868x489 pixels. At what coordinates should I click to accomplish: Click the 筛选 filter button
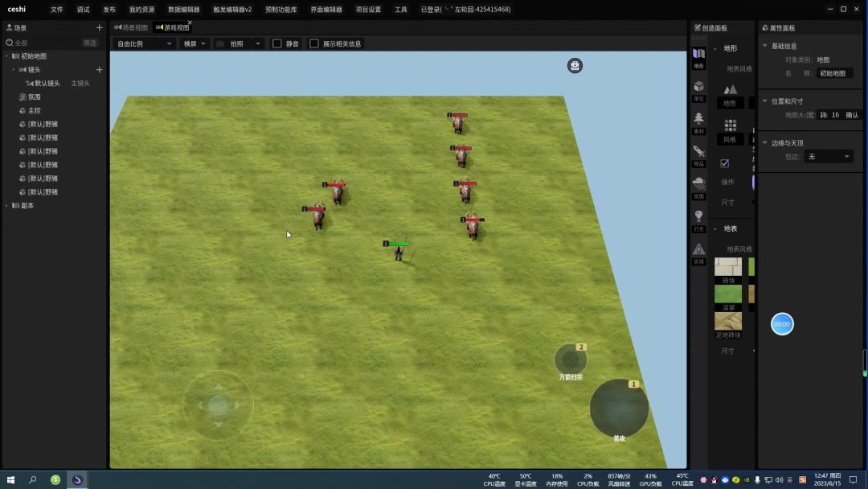(90, 43)
